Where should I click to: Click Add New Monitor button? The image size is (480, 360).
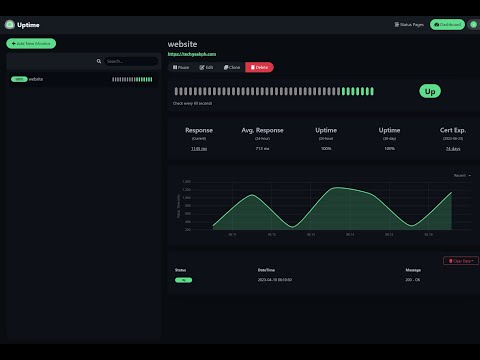pyautogui.click(x=31, y=43)
